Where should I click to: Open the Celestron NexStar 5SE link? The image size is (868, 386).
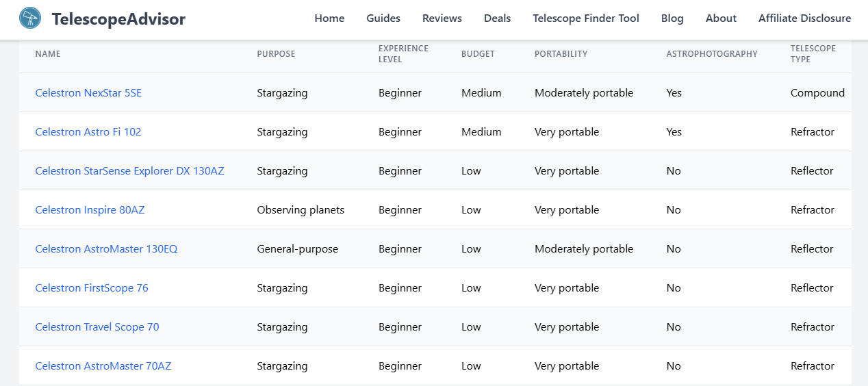pyautogui.click(x=88, y=93)
